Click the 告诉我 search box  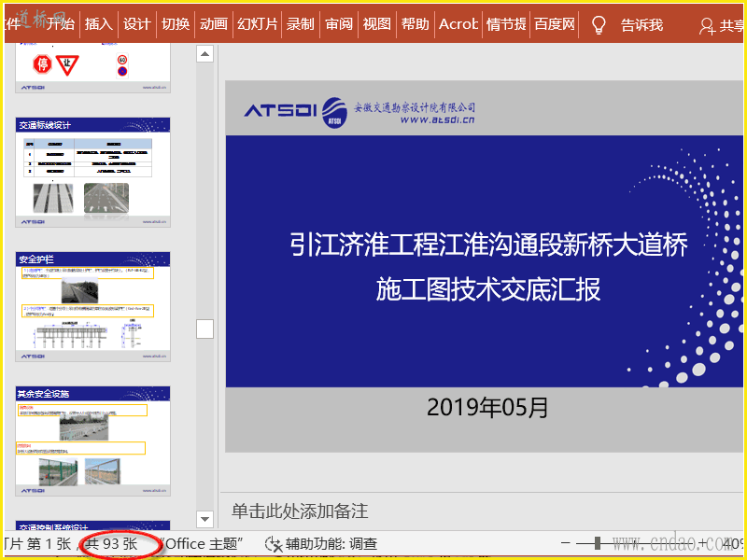(x=641, y=25)
